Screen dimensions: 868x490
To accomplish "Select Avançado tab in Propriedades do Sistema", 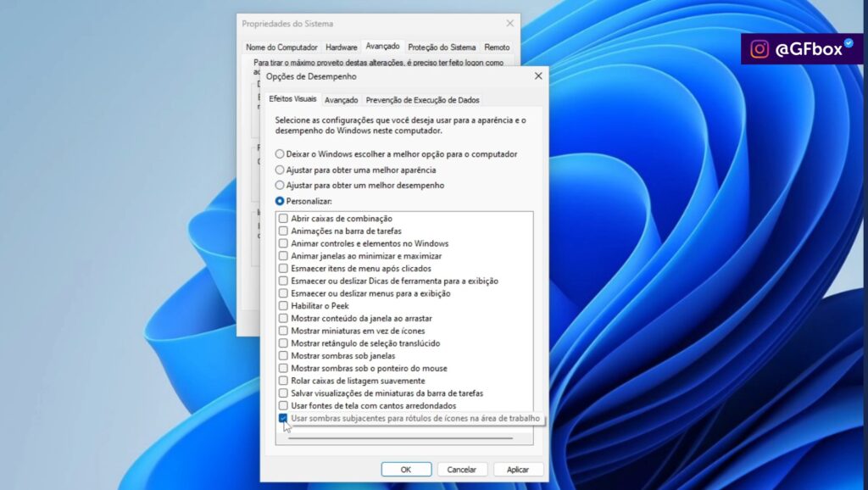I will point(382,47).
